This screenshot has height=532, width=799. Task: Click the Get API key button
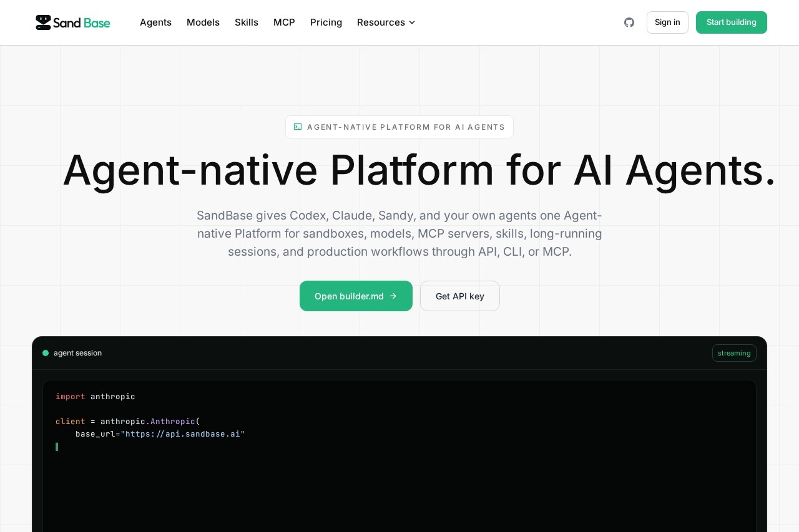tap(460, 296)
